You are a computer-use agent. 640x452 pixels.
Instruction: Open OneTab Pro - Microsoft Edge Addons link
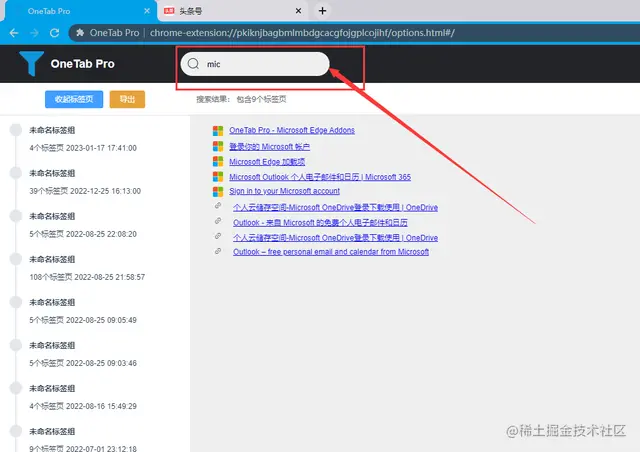click(x=292, y=130)
